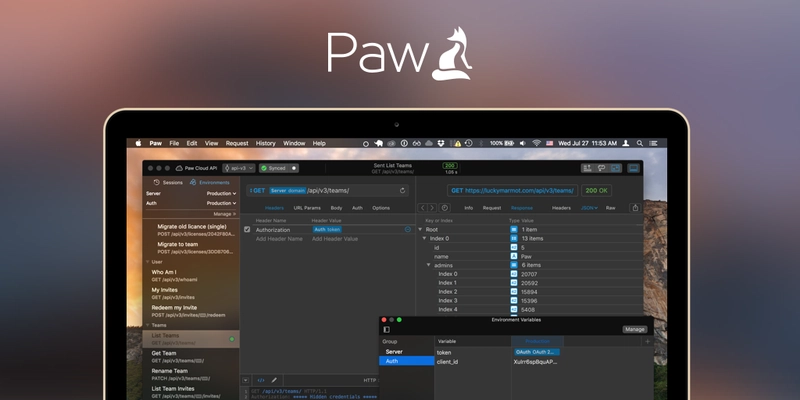Add environment column with plus icon
Image resolution: width=800 pixels, height=400 pixels.
[648, 341]
